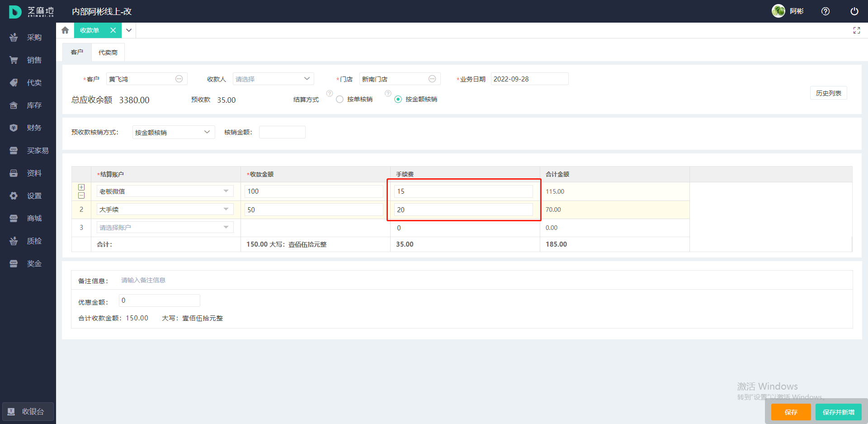The height and width of the screenshot is (424, 868).
Task: Go to the home tab icon
Action: pyautogui.click(x=65, y=30)
